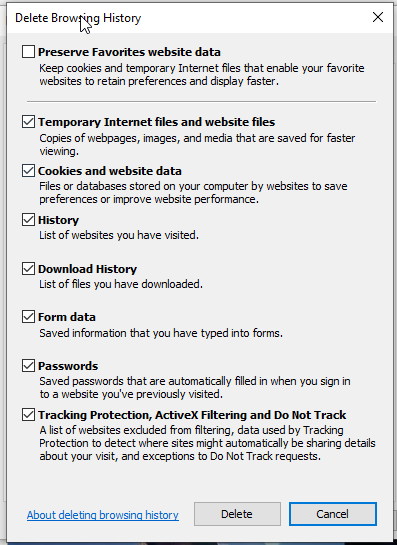Uncheck Temporary Internet files and website files
This screenshot has height=545, width=397.
click(28, 122)
